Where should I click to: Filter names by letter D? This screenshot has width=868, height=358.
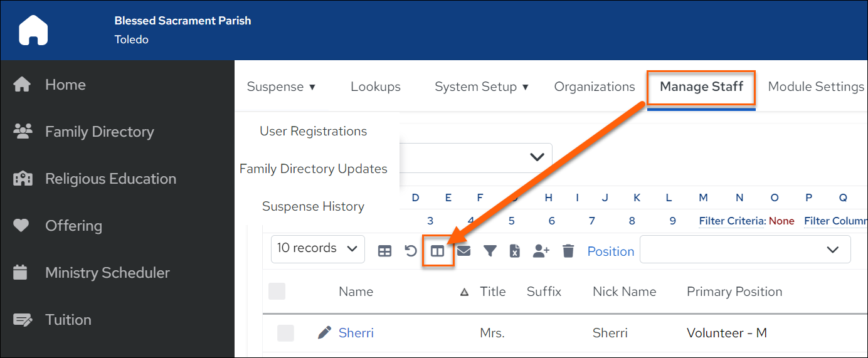tap(416, 197)
